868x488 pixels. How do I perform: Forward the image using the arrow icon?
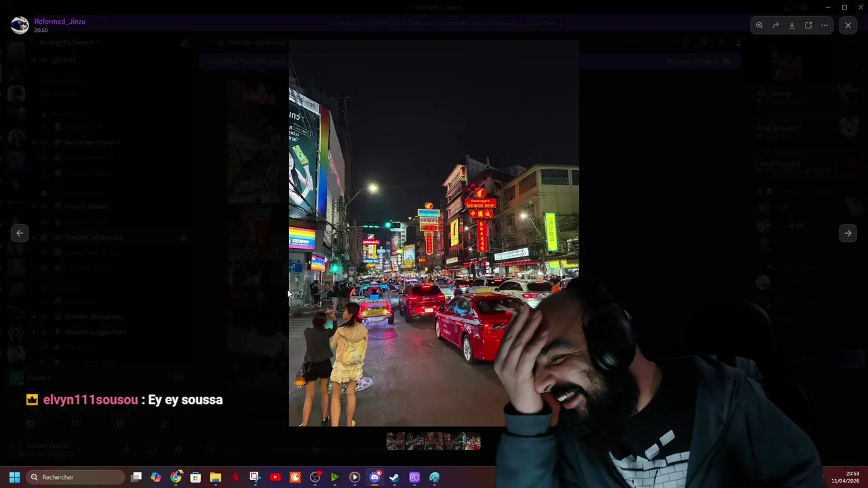776,25
